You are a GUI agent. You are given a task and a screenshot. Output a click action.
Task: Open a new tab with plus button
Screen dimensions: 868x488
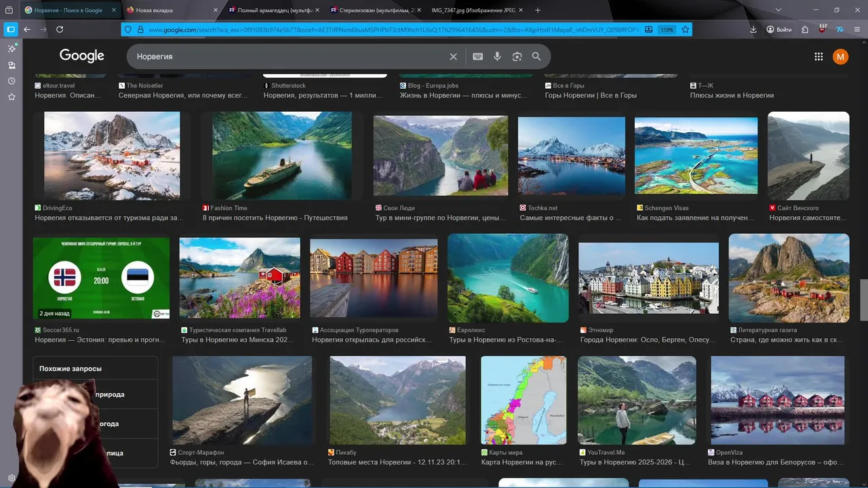pos(538,10)
